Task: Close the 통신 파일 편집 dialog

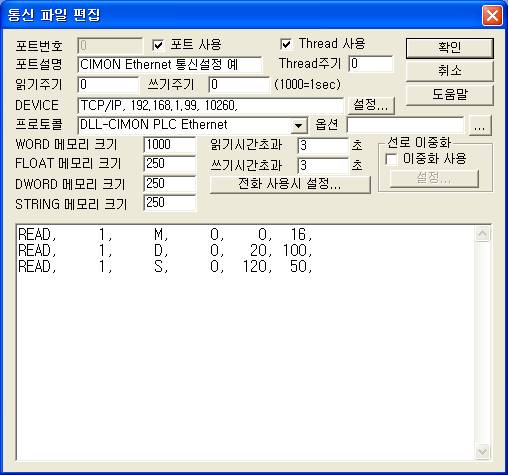Action: [492, 15]
